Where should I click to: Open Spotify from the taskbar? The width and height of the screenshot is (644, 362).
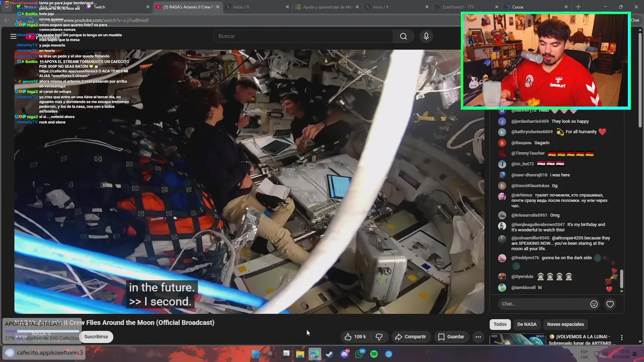(x=374, y=354)
